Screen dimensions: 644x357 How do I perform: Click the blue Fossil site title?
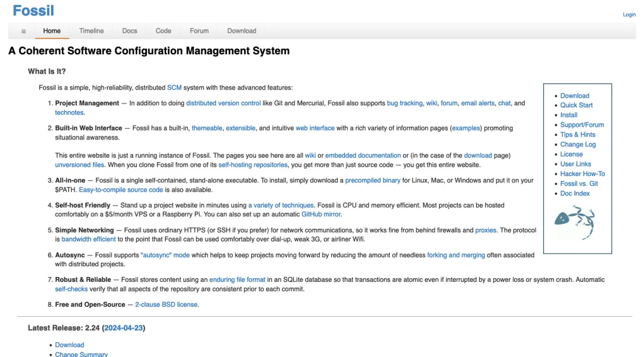pos(33,10)
